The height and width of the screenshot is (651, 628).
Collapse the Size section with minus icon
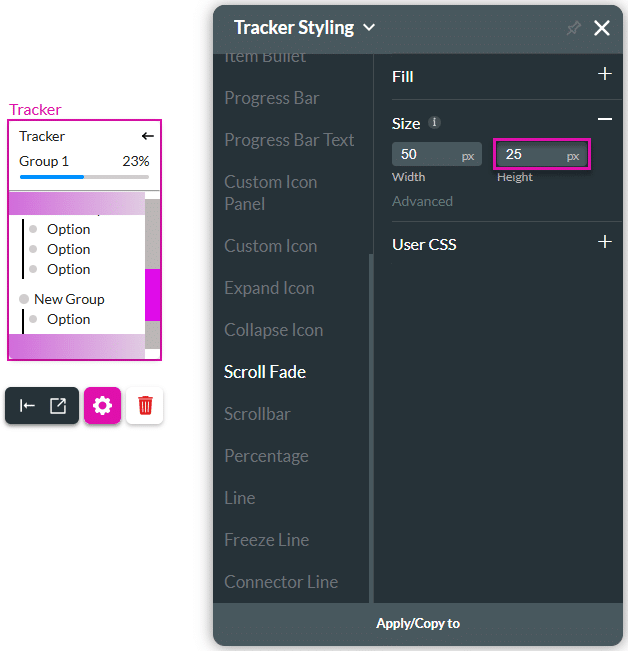(x=604, y=120)
